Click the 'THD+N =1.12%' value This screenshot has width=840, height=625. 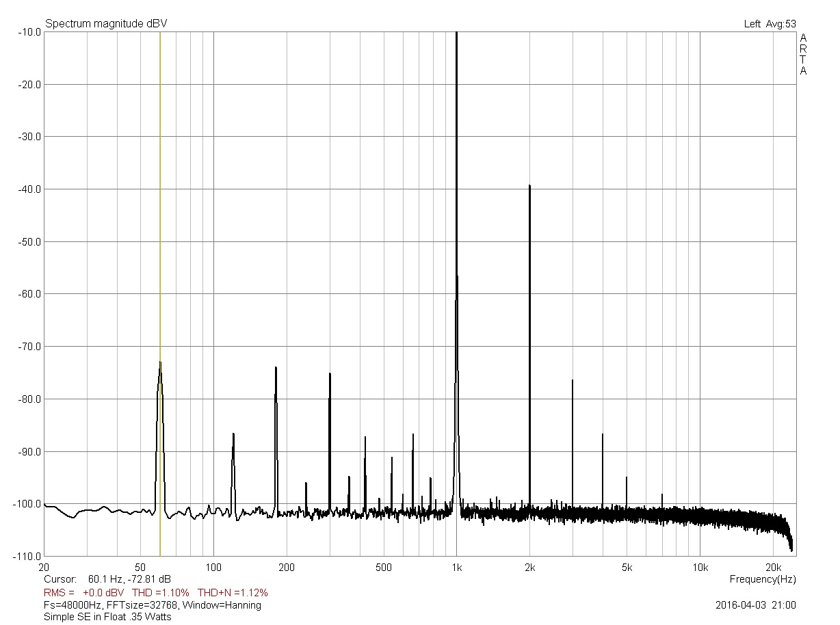(x=233, y=592)
